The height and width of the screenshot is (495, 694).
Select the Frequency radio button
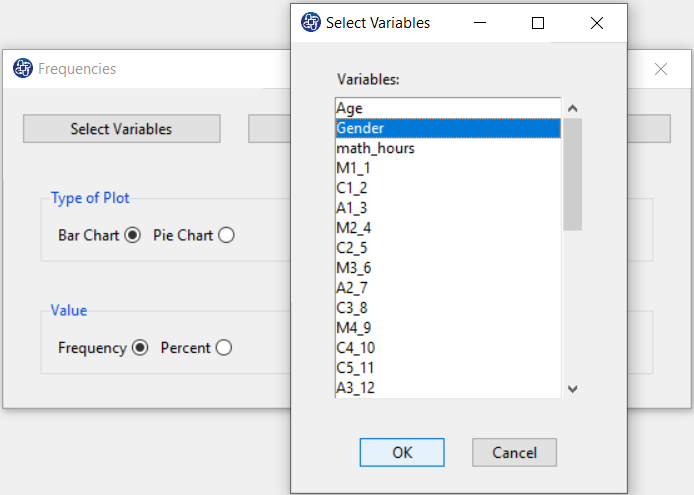click(x=140, y=348)
